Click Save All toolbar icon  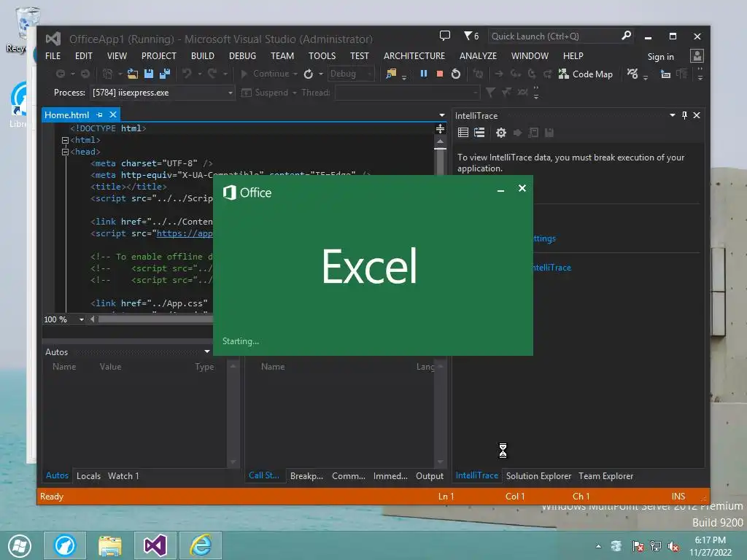point(165,74)
